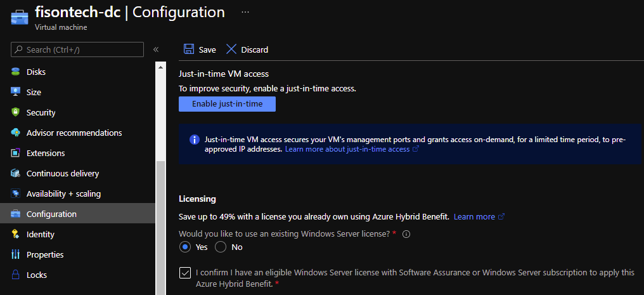Collapse the sidebar with double chevron
This screenshot has width=644, height=295.
pyautogui.click(x=156, y=49)
